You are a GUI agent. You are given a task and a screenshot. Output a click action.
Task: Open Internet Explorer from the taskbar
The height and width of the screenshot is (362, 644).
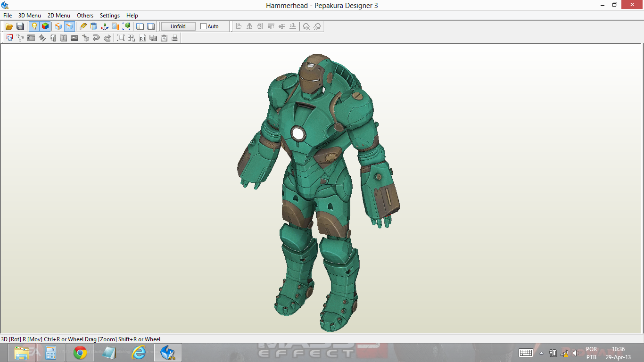coord(139,353)
